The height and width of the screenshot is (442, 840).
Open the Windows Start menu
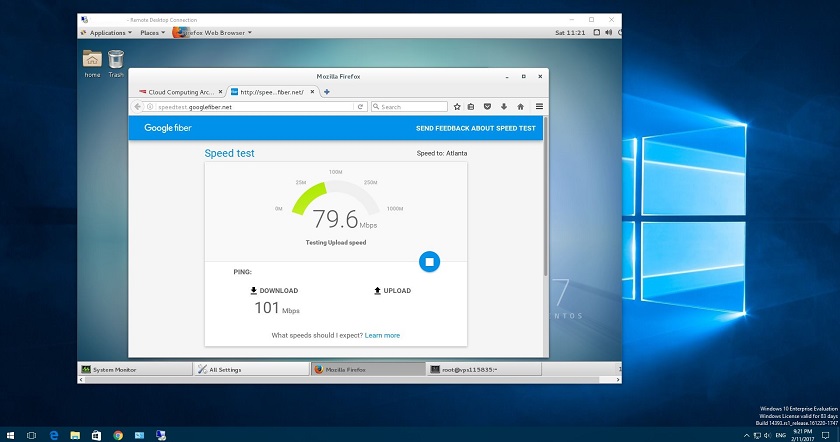pos(9,435)
